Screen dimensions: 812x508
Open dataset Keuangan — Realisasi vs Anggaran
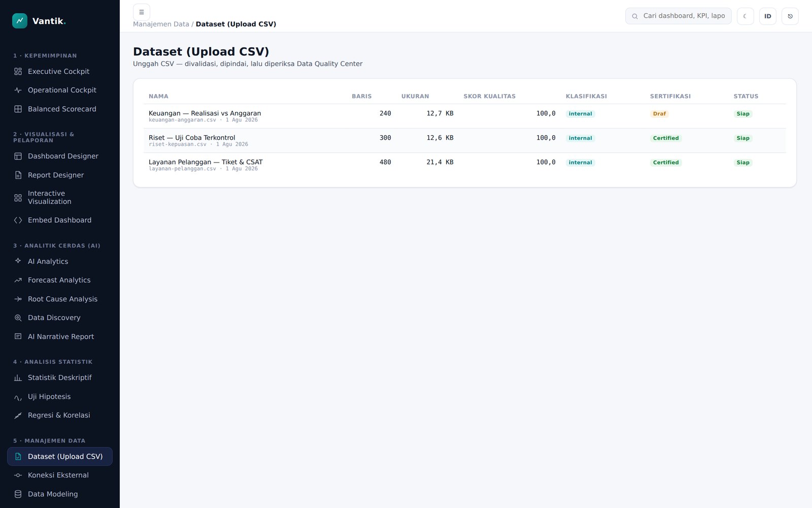(205, 113)
